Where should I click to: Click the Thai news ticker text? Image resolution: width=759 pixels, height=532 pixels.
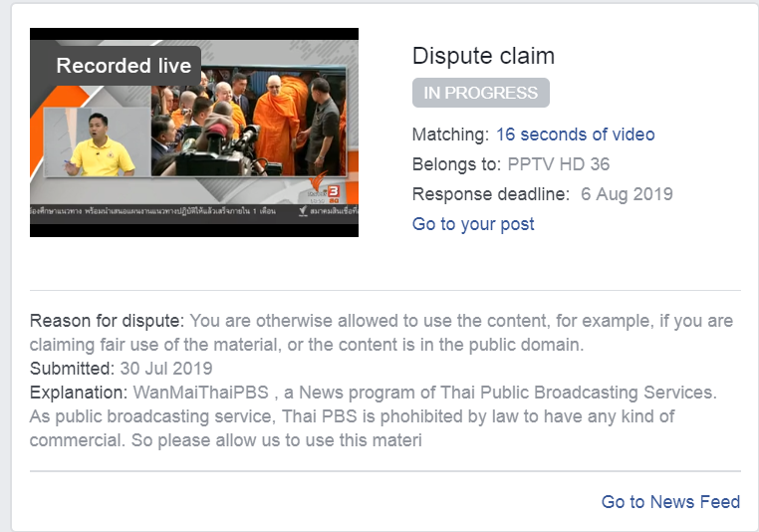click(x=153, y=211)
